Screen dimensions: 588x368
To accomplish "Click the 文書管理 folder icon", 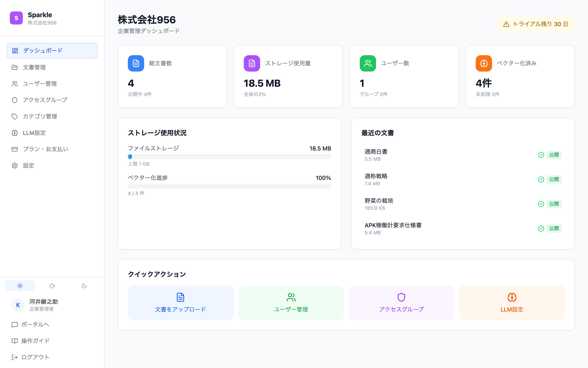I will click(x=14, y=67).
